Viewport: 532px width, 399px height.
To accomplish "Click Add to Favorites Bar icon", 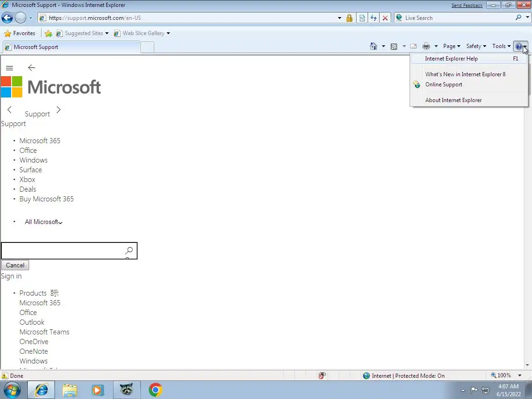I will tap(48, 33).
